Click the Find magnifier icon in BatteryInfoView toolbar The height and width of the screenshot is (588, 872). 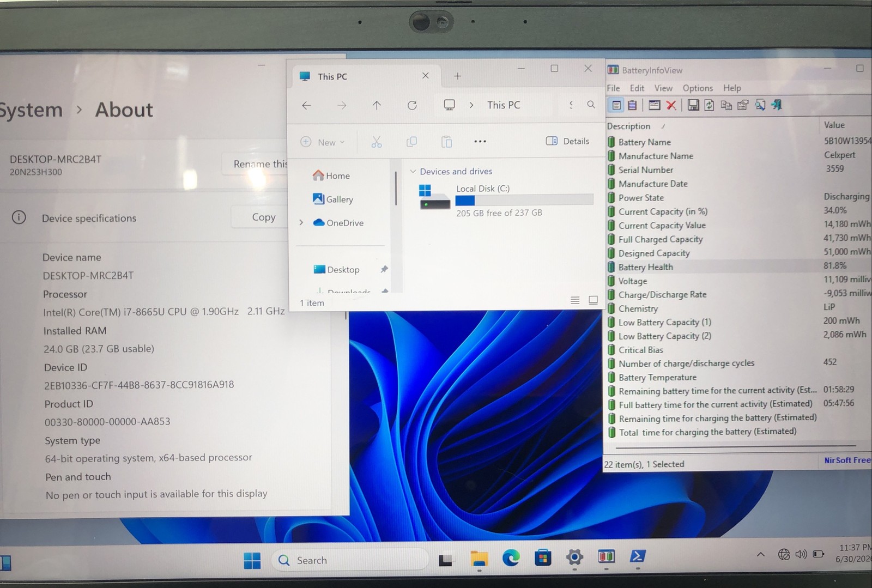(760, 105)
